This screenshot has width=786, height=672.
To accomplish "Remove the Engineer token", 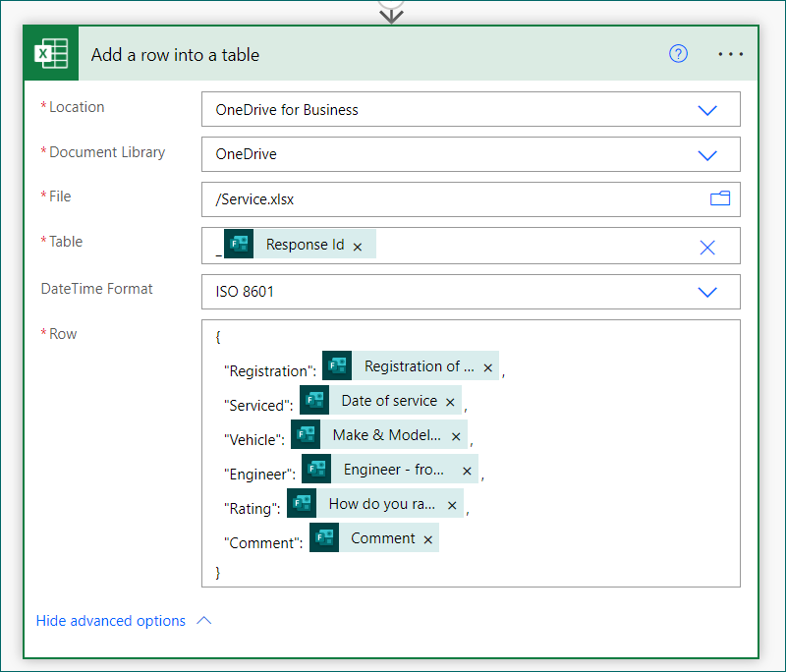I will coord(467,472).
